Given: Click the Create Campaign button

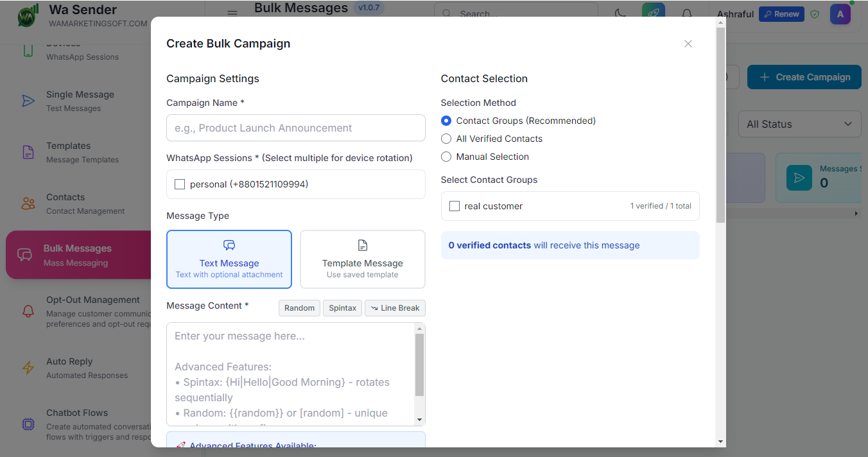Looking at the screenshot, I should tap(804, 77).
